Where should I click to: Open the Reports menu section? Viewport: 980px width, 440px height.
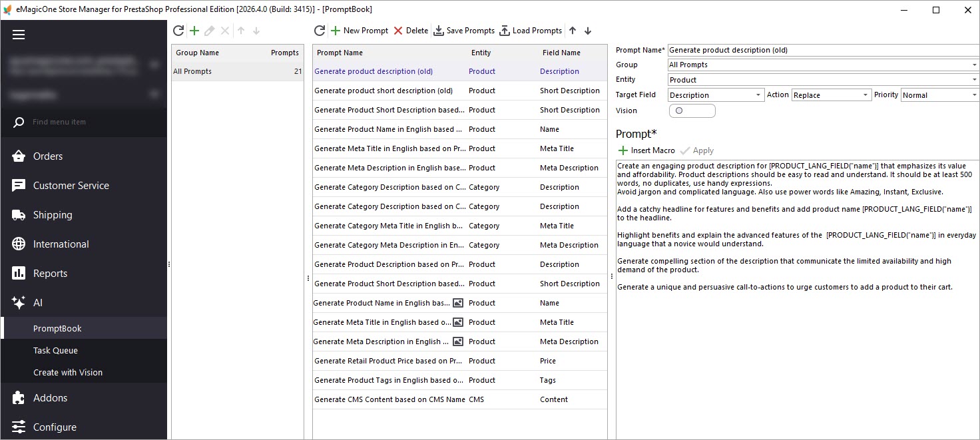(84, 274)
